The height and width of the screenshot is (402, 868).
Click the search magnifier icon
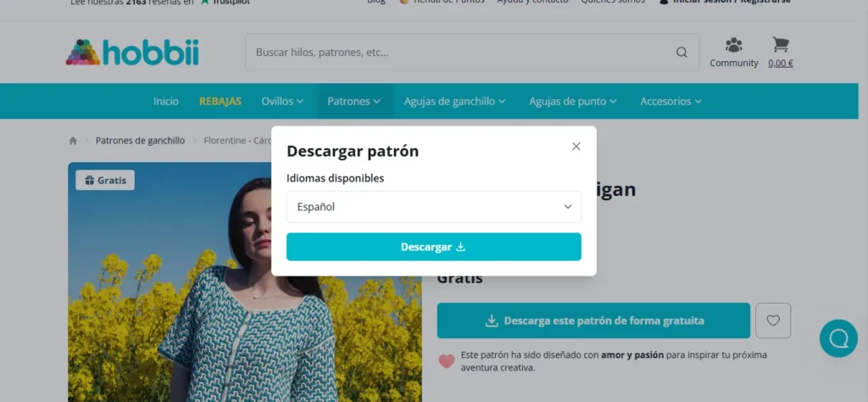[682, 52]
